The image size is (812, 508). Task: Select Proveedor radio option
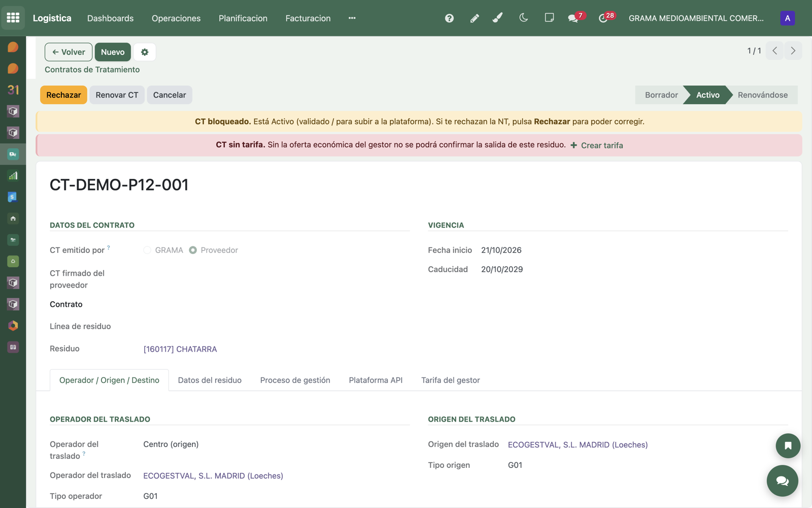193,250
